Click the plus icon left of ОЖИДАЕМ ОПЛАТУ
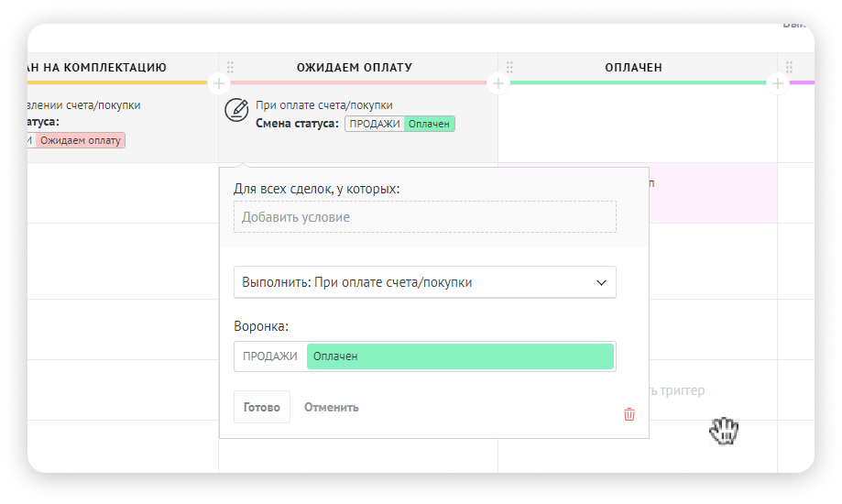 tap(218, 83)
